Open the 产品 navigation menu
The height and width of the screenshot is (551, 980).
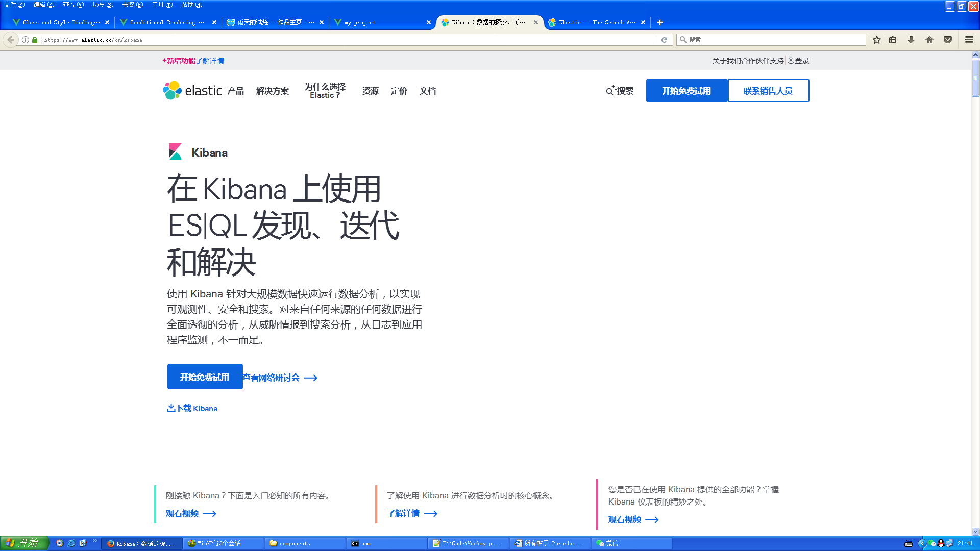tap(236, 91)
